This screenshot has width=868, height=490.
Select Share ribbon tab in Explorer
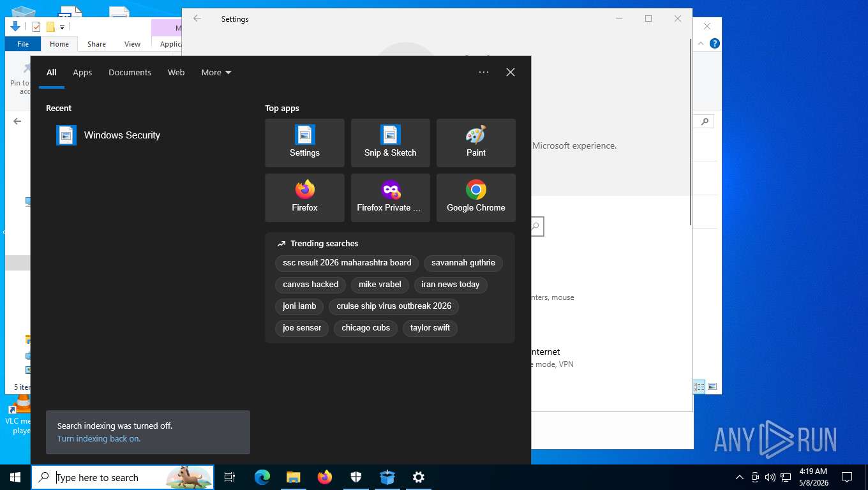pos(96,44)
